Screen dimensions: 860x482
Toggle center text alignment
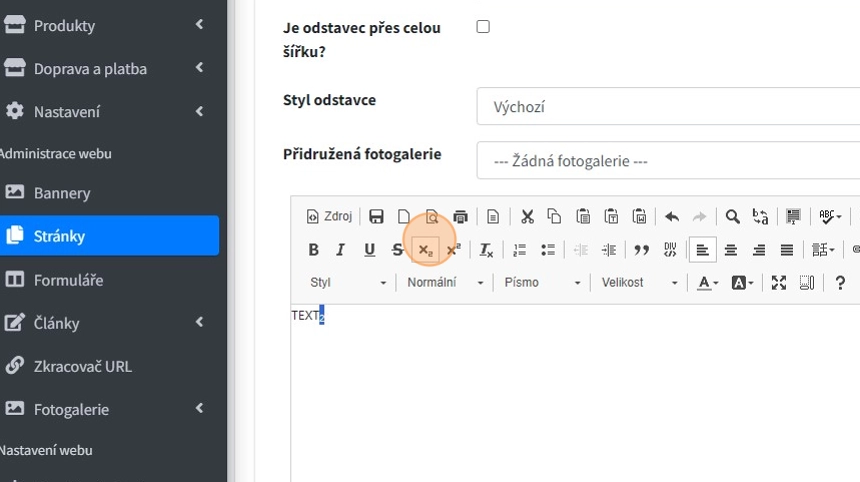pyautogui.click(x=731, y=250)
